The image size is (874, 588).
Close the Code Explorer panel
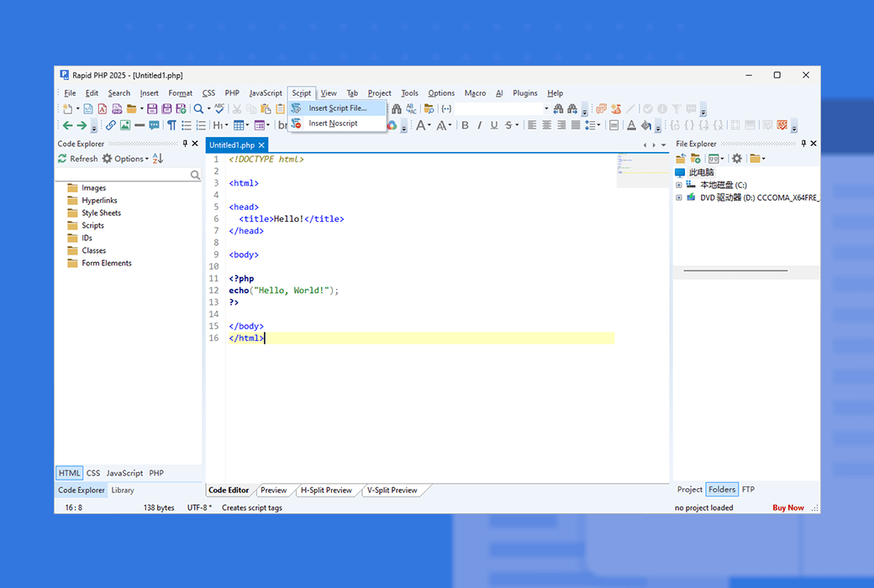[195, 144]
